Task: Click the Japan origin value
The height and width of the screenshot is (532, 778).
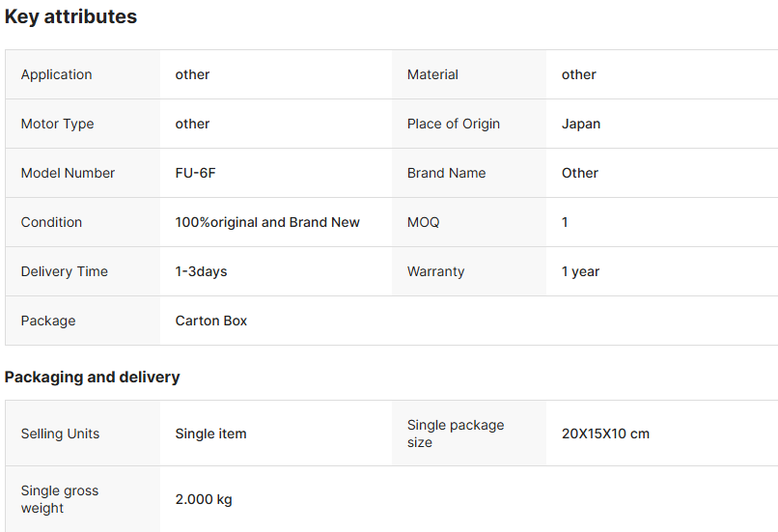Action: [581, 124]
